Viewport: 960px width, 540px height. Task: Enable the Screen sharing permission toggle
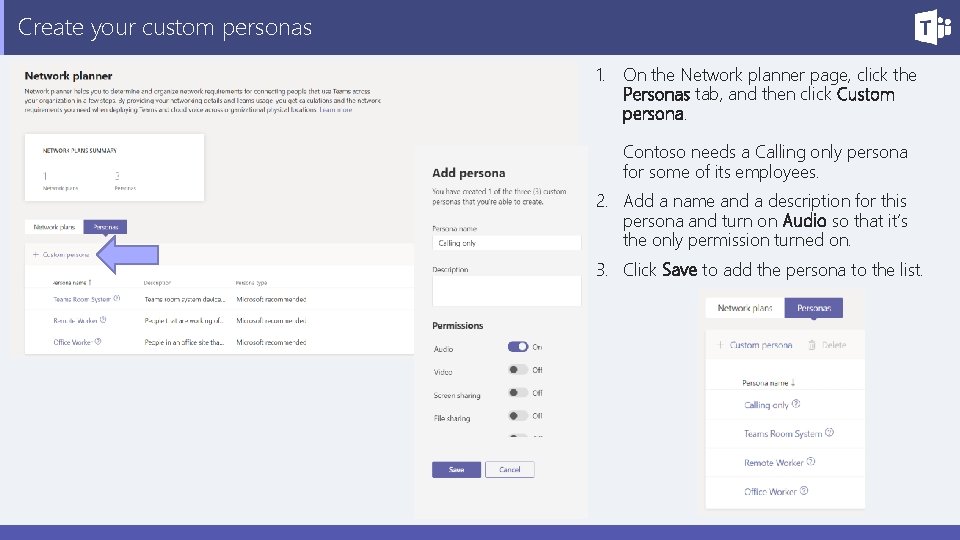[518, 393]
